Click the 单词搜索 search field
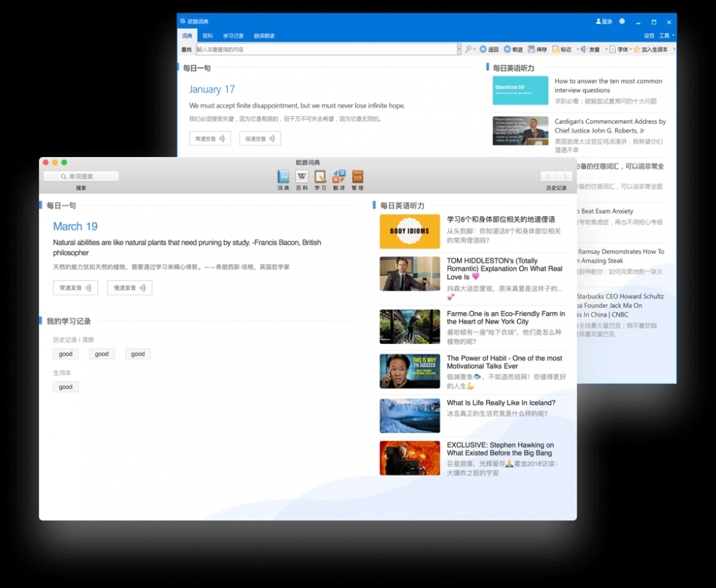Viewport: 716px width, 588px height. [81, 176]
